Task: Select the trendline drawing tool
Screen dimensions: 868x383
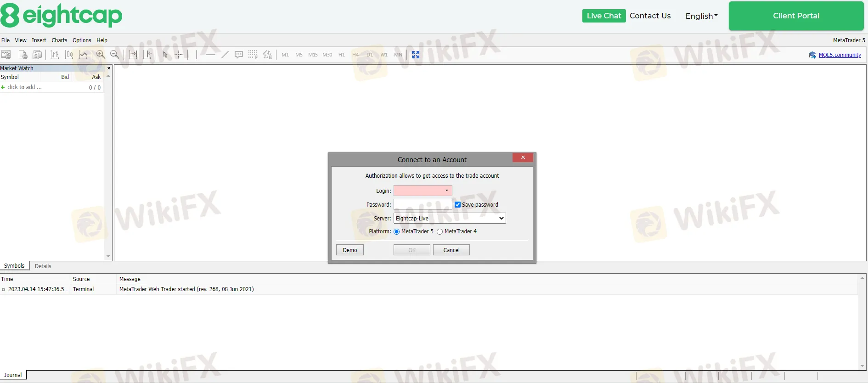Action: coord(225,55)
